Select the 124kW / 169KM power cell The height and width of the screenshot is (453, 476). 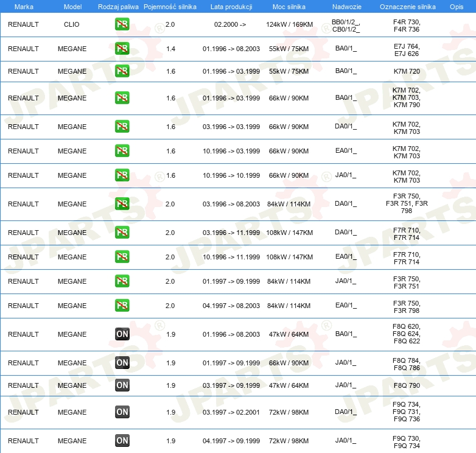[289, 24]
